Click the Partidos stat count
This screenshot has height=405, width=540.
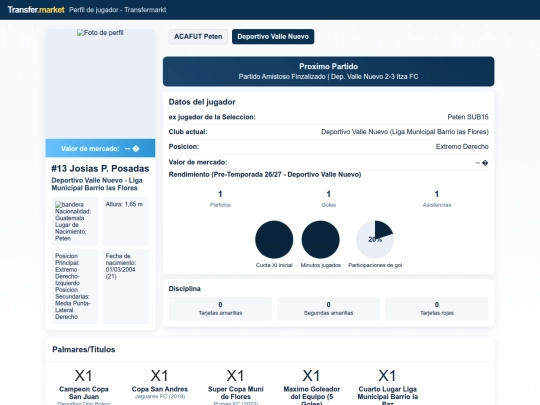[220, 194]
